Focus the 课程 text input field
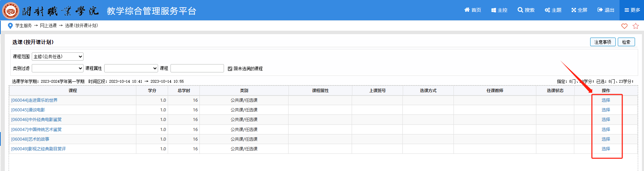 197,68
